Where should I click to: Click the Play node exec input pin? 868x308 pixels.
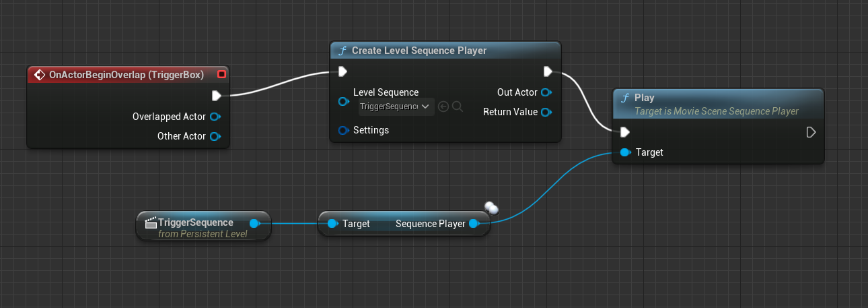coord(625,132)
